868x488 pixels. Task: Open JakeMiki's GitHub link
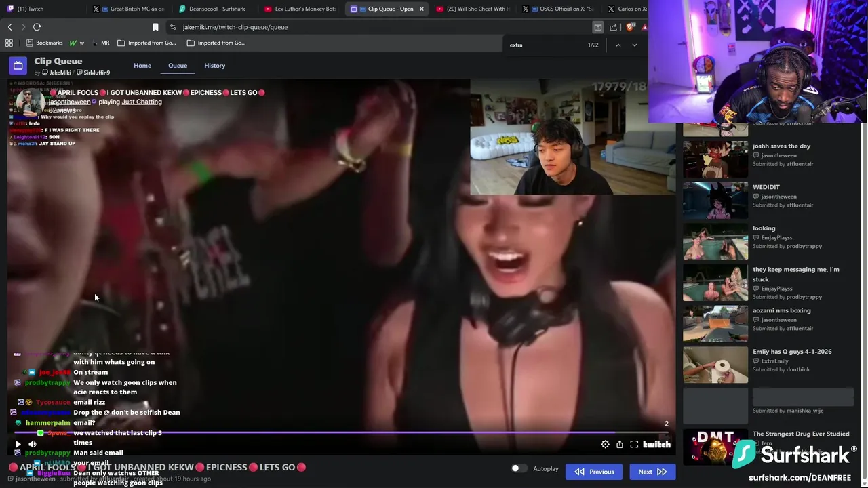click(x=56, y=73)
